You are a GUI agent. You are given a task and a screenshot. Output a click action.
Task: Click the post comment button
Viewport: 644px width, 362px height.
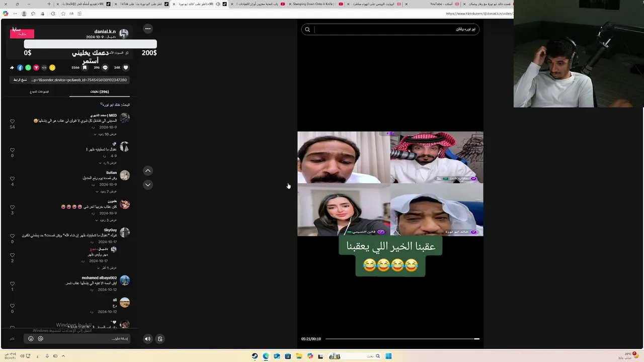click(x=12, y=338)
